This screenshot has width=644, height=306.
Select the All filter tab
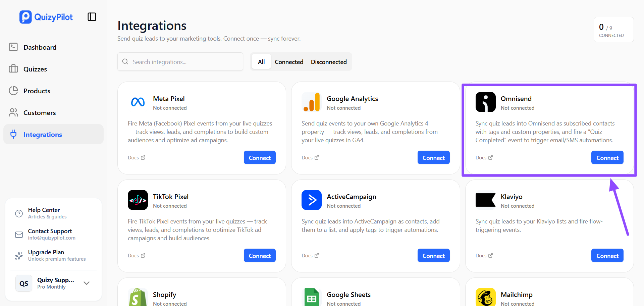click(x=261, y=62)
